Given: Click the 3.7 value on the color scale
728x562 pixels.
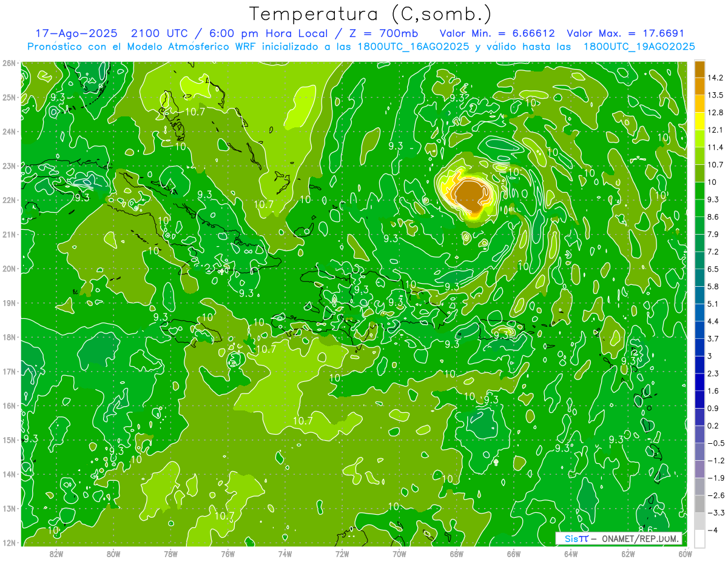Looking at the screenshot, I should pyautogui.click(x=713, y=338).
